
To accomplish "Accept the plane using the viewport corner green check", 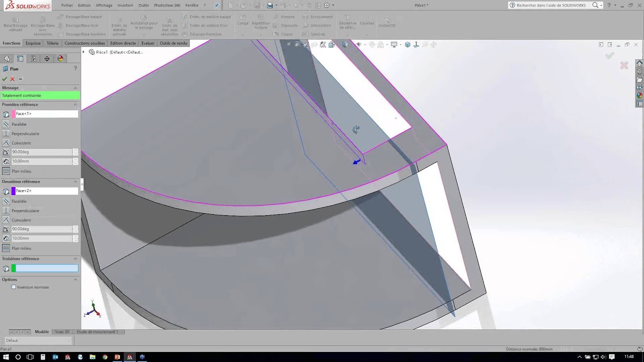I will tap(610, 55).
